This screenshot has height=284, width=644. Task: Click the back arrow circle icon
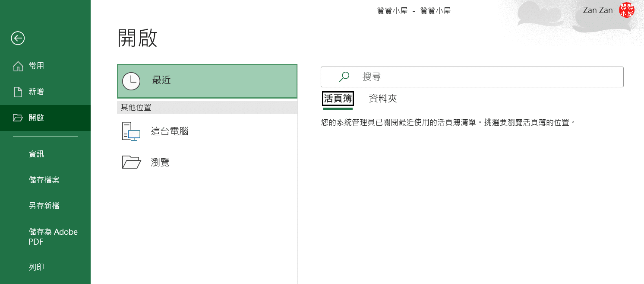click(x=18, y=38)
